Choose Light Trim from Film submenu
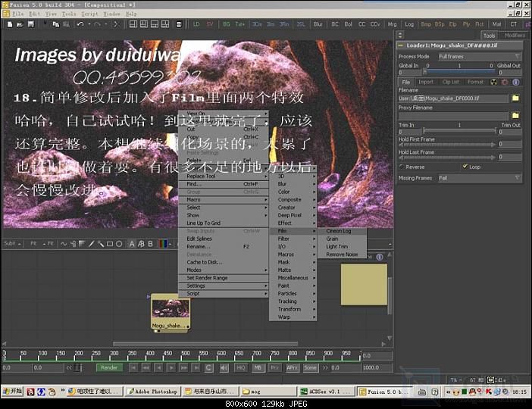 pyautogui.click(x=342, y=247)
